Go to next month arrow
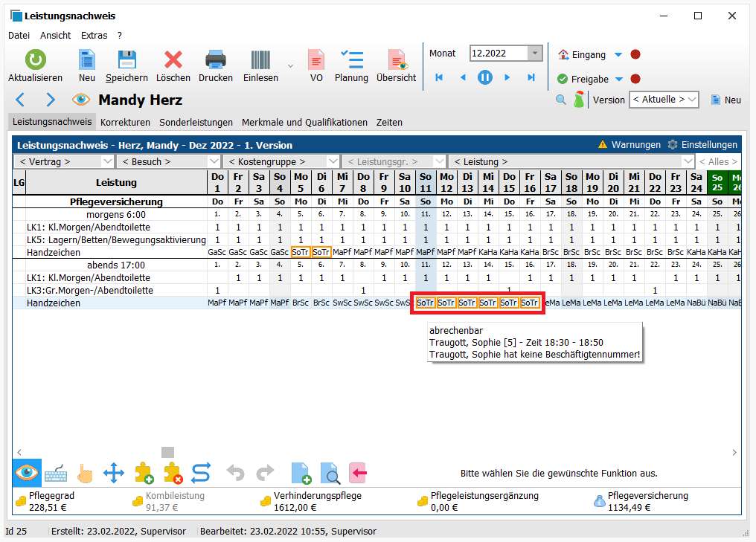This screenshot has width=756, height=542. pos(507,77)
